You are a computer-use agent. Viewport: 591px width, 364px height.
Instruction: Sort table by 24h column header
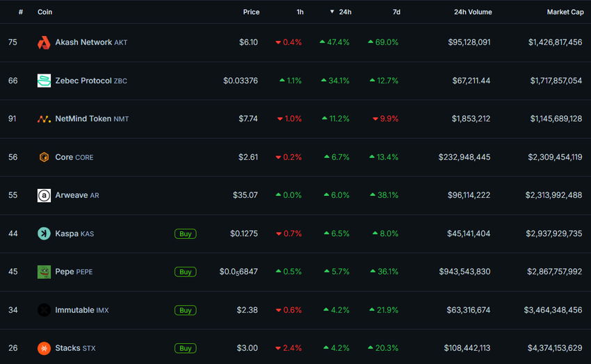pos(345,12)
